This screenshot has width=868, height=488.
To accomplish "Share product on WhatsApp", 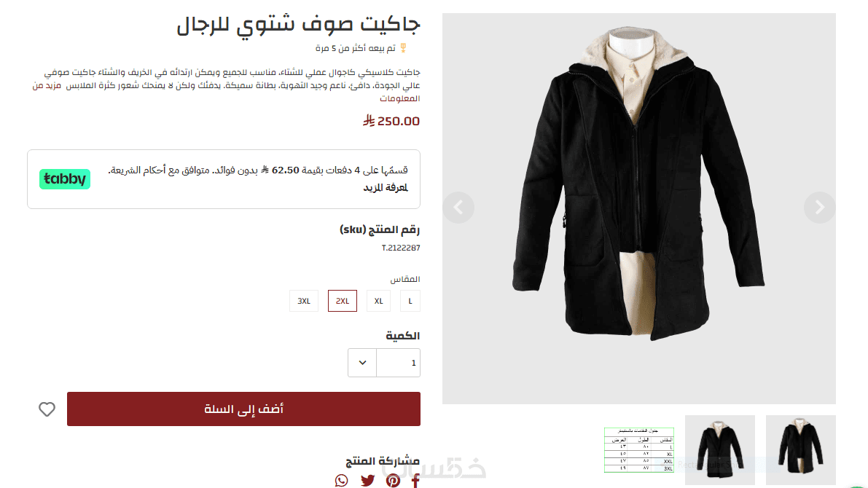I will click(x=342, y=480).
